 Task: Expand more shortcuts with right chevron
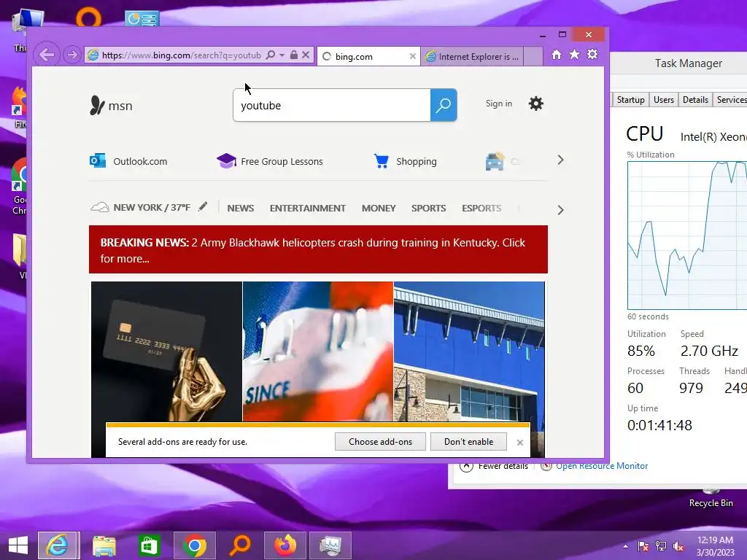click(560, 160)
